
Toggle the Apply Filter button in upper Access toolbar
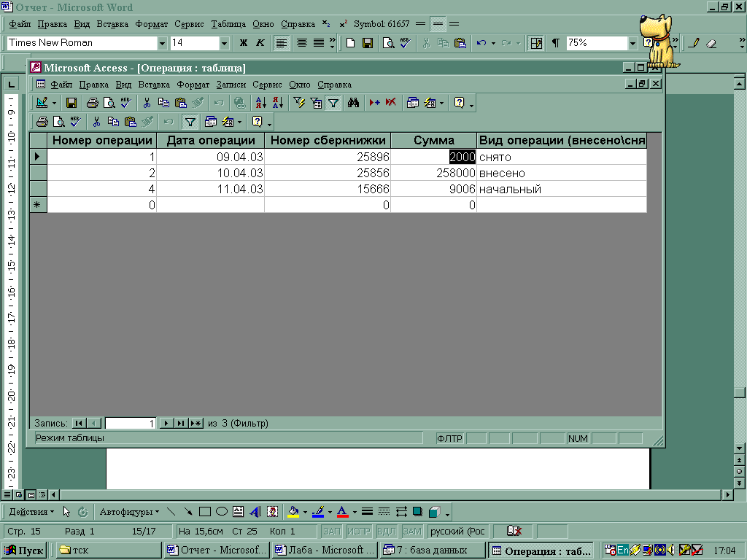[x=333, y=103]
